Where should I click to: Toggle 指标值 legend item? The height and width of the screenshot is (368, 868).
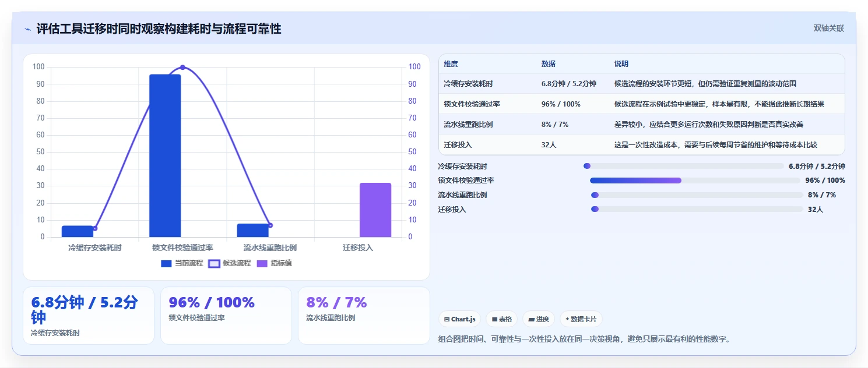tap(275, 263)
